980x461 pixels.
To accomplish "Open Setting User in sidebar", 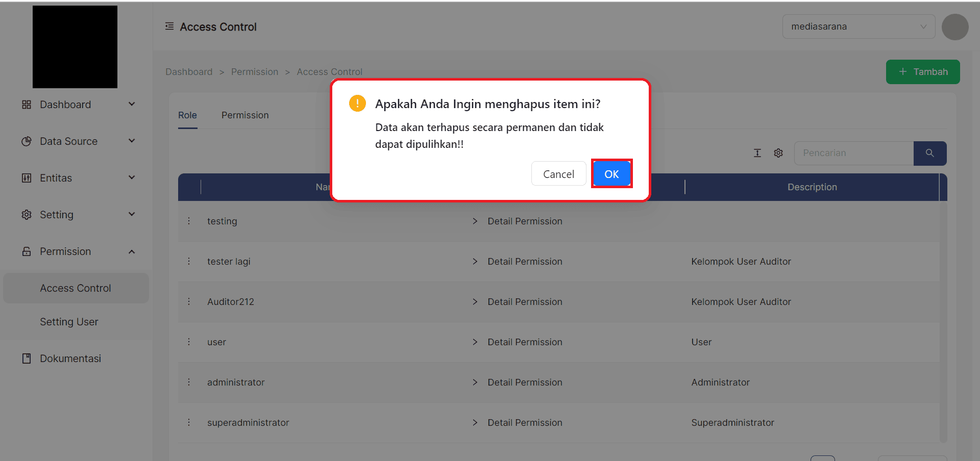I will (69, 322).
